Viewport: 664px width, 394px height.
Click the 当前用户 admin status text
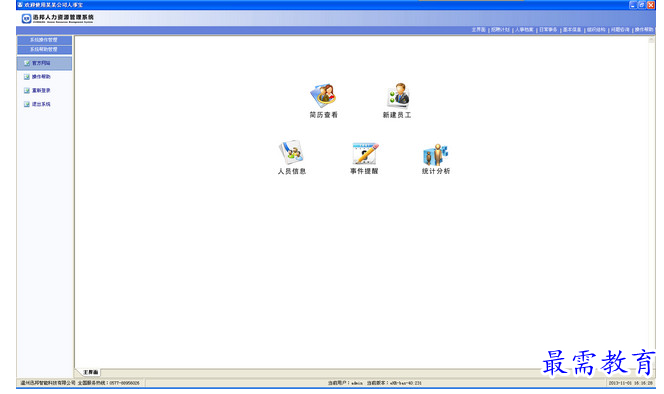[345, 383]
